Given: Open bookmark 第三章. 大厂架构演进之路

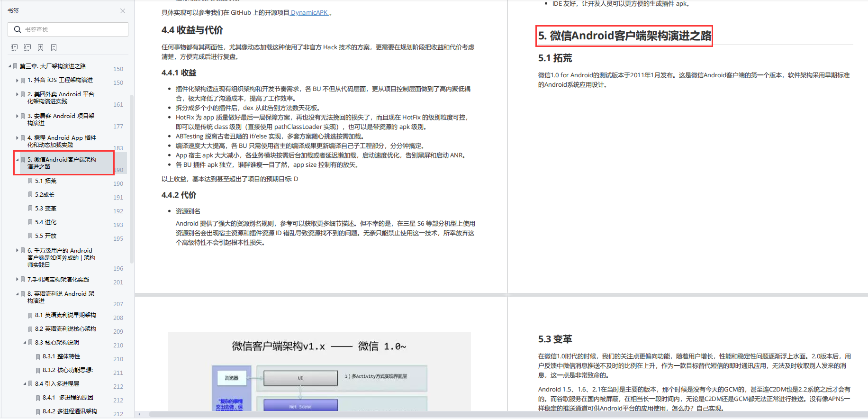Looking at the screenshot, I should click(x=53, y=66).
